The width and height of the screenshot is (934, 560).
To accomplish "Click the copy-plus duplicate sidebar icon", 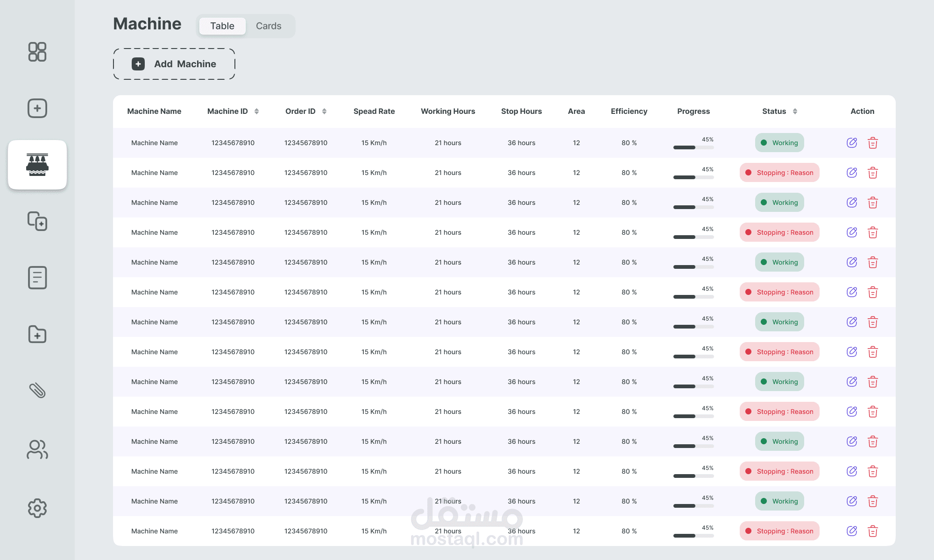I will coord(37,221).
